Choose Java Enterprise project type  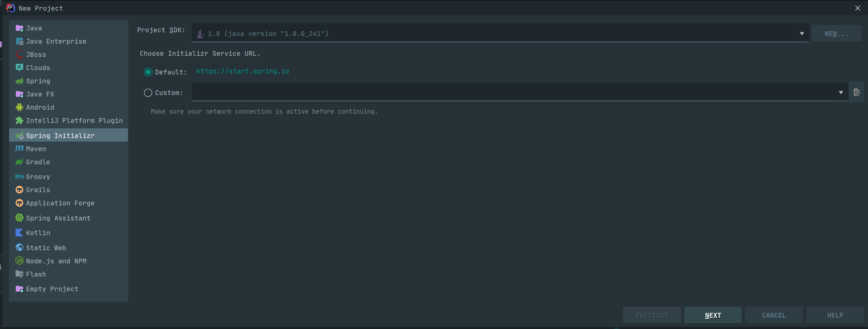69,41
